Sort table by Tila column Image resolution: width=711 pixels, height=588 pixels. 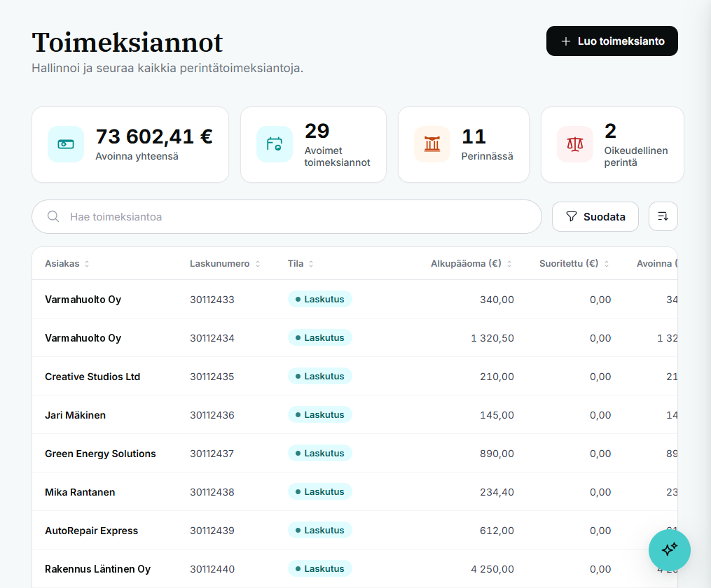[x=301, y=264]
